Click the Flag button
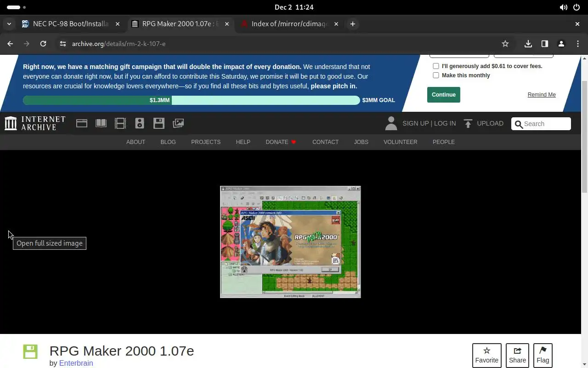 pos(543,356)
